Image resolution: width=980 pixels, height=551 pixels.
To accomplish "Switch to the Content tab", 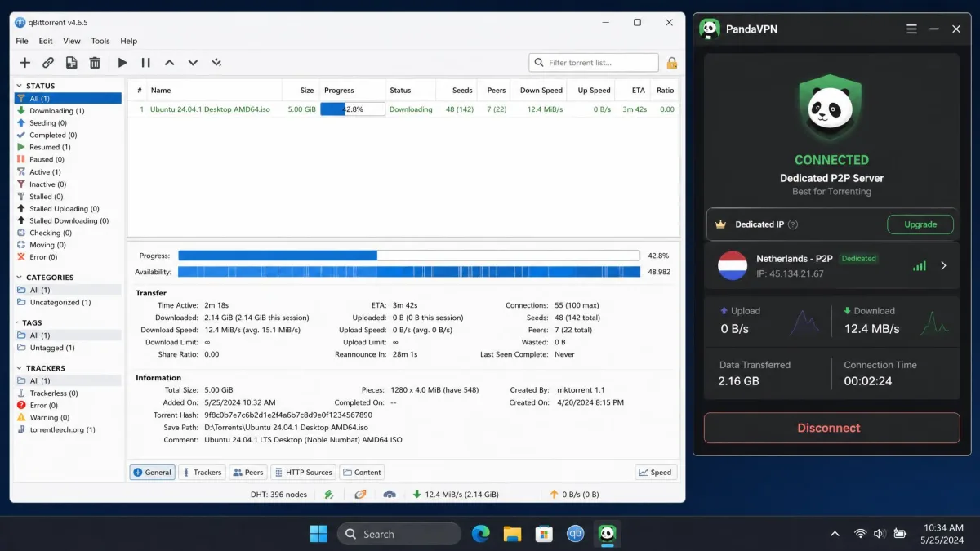I will pyautogui.click(x=362, y=472).
